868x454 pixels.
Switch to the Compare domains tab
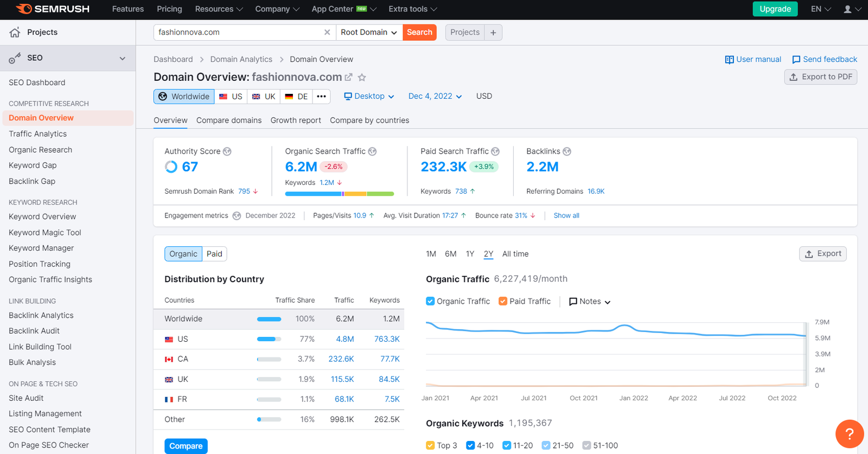pos(229,120)
